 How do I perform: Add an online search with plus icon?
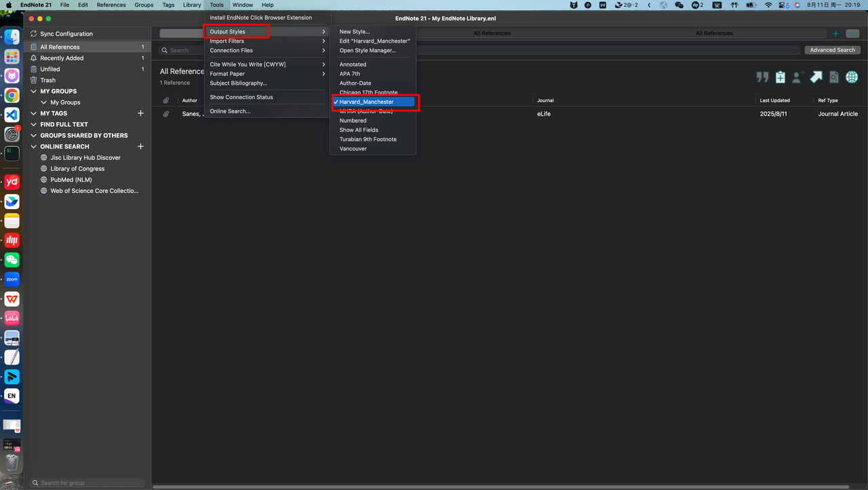pyautogui.click(x=141, y=147)
